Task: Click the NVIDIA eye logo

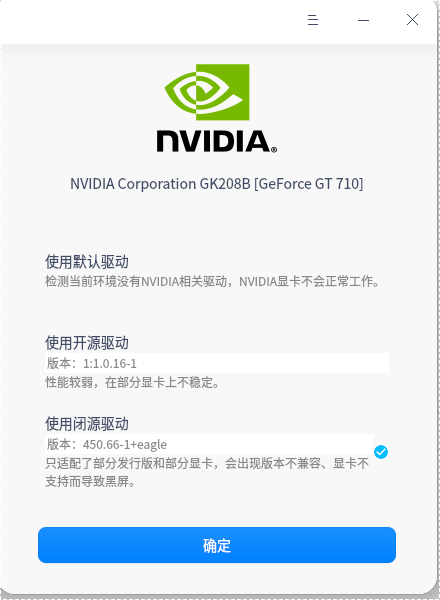Action: [207, 92]
